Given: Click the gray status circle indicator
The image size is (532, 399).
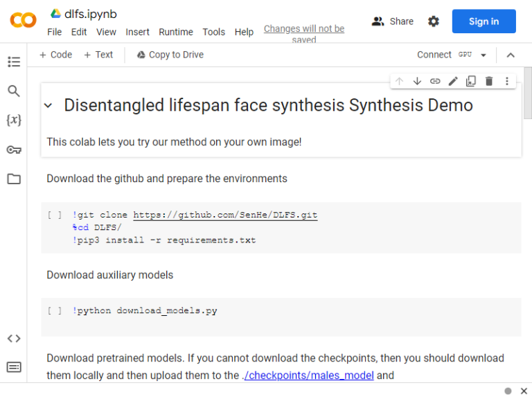Looking at the screenshot, I should pos(508,391).
